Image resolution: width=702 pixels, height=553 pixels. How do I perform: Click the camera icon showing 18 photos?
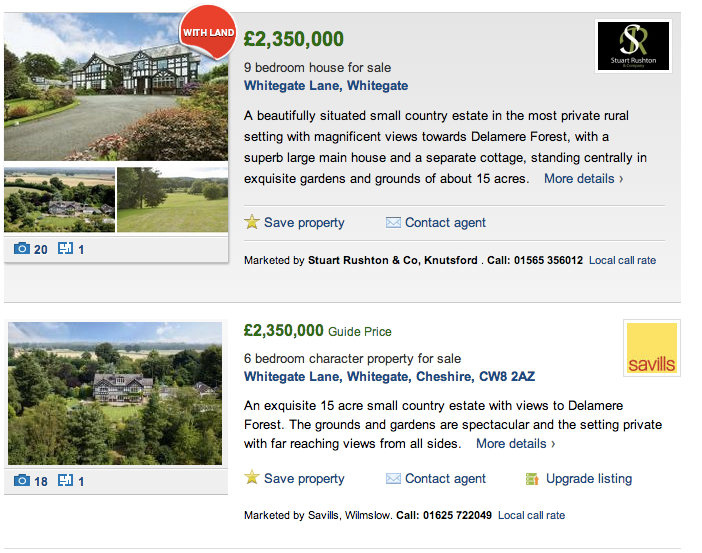tap(22, 481)
